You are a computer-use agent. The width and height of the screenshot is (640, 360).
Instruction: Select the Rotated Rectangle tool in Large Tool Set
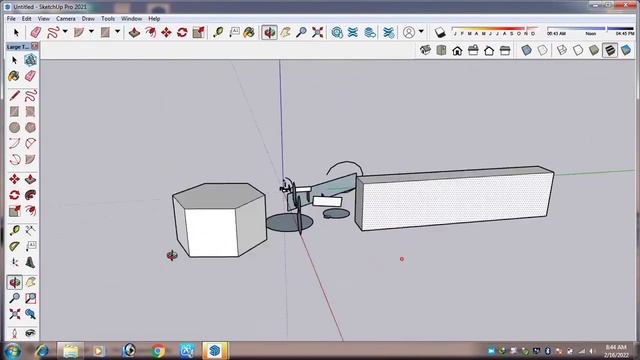tap(30, 111)
